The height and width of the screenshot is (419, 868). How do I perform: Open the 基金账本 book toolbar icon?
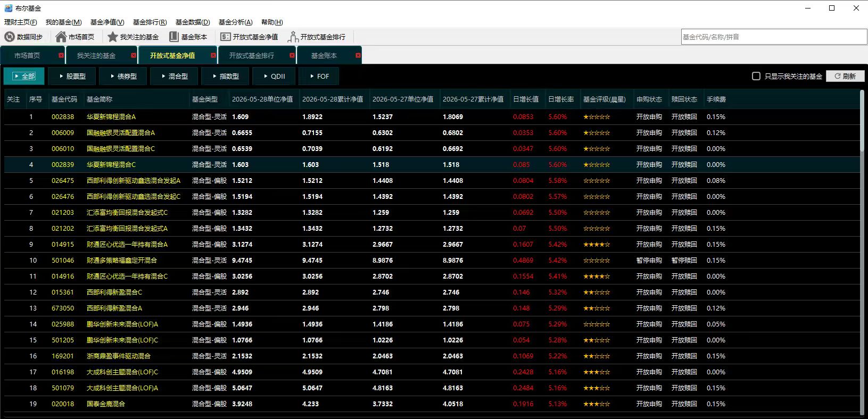174,37
